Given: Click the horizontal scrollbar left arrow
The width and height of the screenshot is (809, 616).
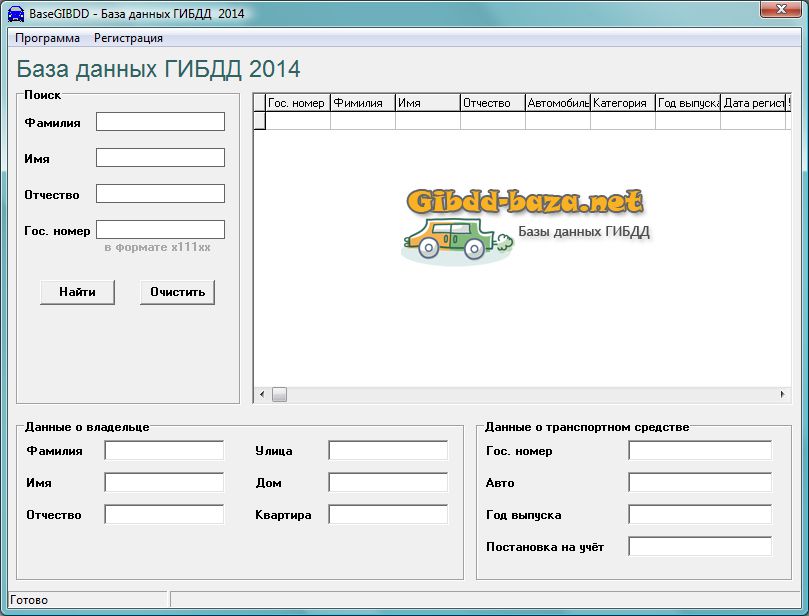Looking at the screenshot, I should (262, 395).
